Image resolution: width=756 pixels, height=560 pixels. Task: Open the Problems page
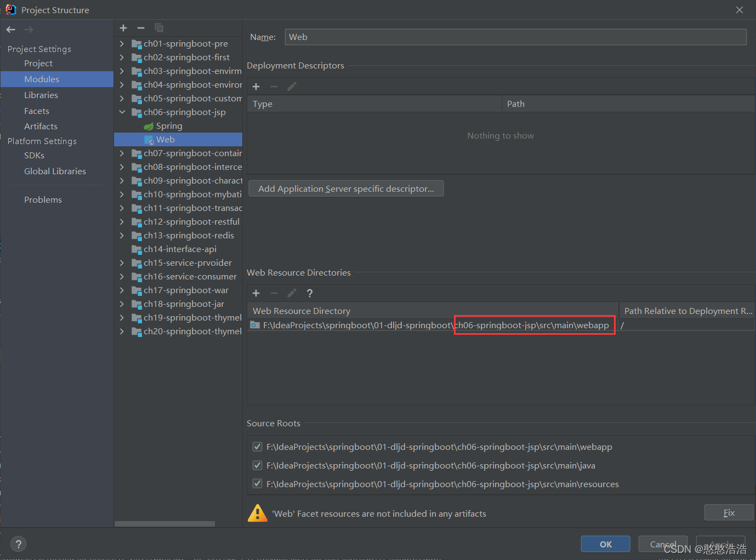(x=43, y=200)
